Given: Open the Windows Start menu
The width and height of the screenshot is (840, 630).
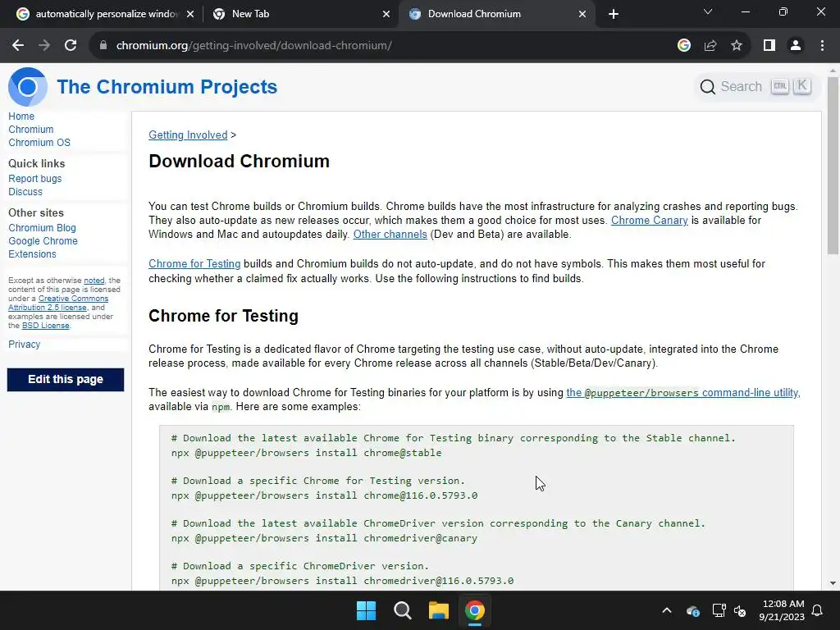Looking at the screenshot, I should click(x=367, y=610).
